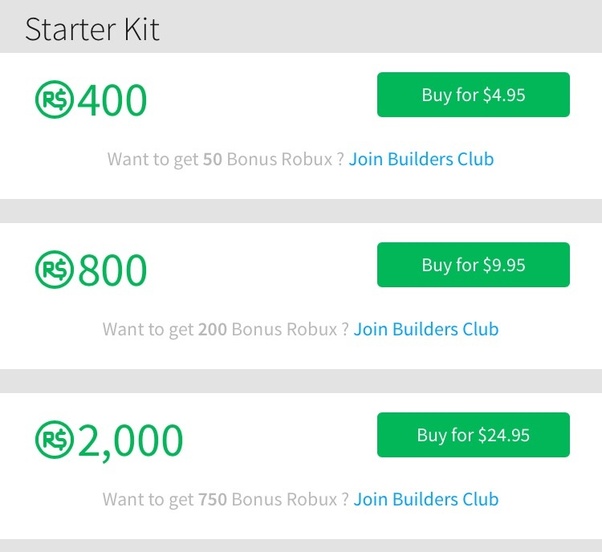
Task: Click 'Want to get' text under 400
Action: point(153,160)
